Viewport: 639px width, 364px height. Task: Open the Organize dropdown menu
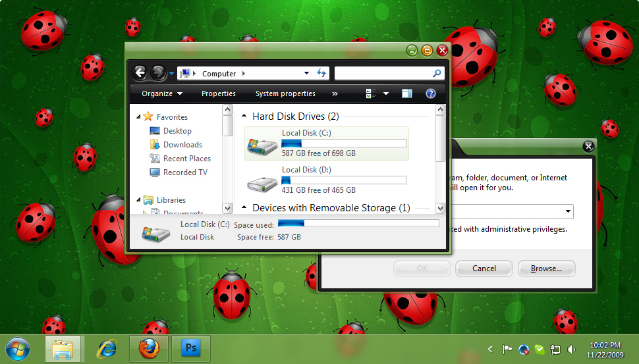[161, 93]
